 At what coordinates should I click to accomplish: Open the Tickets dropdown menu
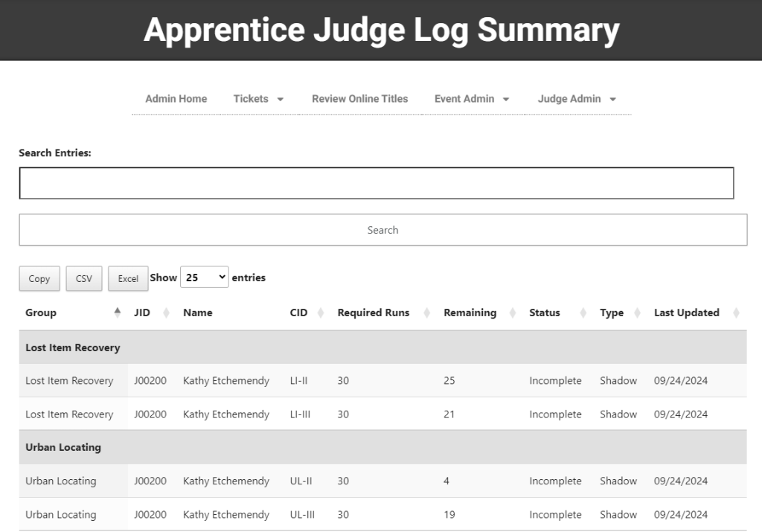[x=258, y=99]
